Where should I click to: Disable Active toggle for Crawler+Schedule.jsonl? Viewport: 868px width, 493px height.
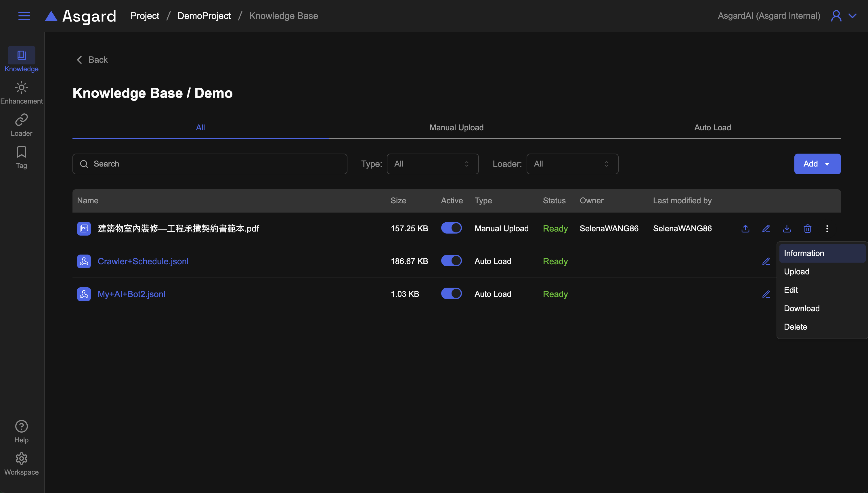pyautogui.click(x=451, y=261)
